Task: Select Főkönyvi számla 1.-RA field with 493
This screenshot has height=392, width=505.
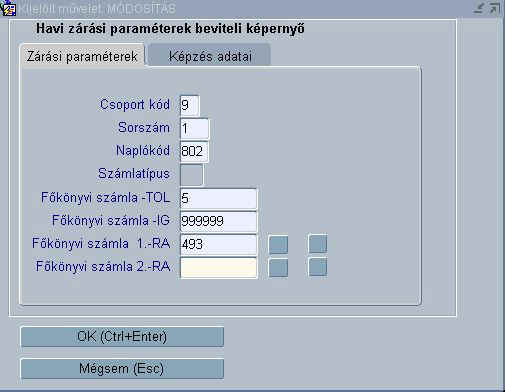Action: [x=218, y=244]
